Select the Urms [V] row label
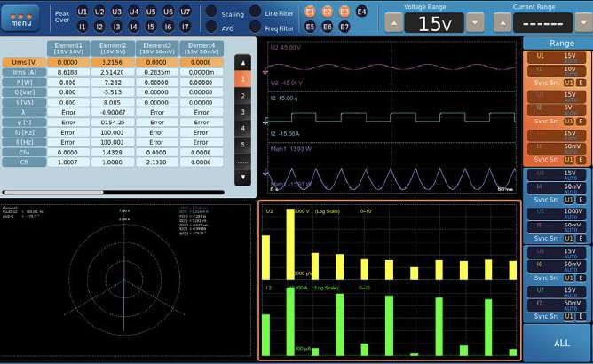The height and width of the screenshot is (364, 593). point(24,62)
